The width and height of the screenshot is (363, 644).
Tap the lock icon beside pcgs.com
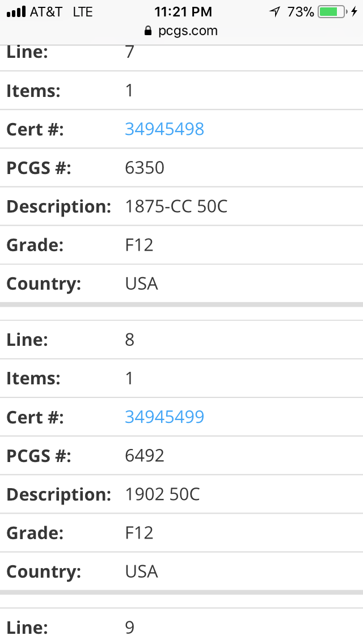149,31
